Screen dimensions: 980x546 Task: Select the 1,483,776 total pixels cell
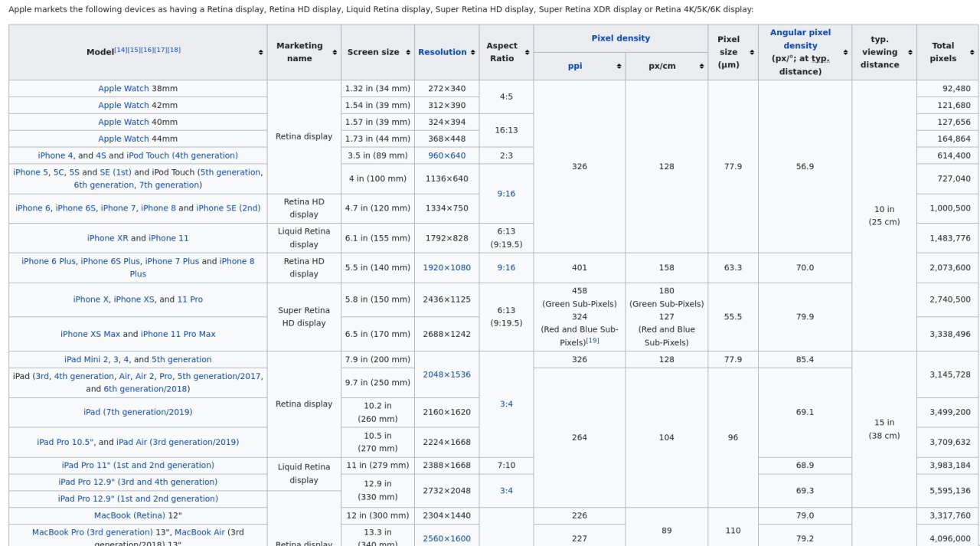tap(948, 238)
